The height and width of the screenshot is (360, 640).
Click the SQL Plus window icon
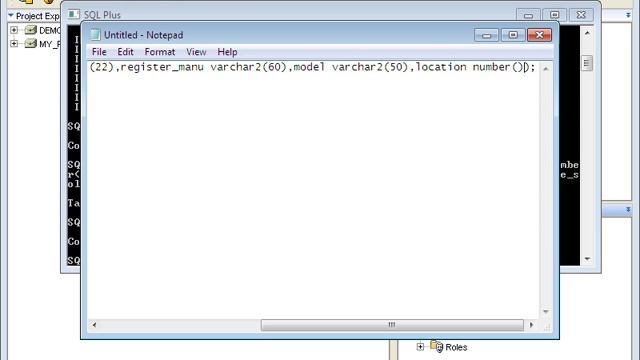pos(73,15)
